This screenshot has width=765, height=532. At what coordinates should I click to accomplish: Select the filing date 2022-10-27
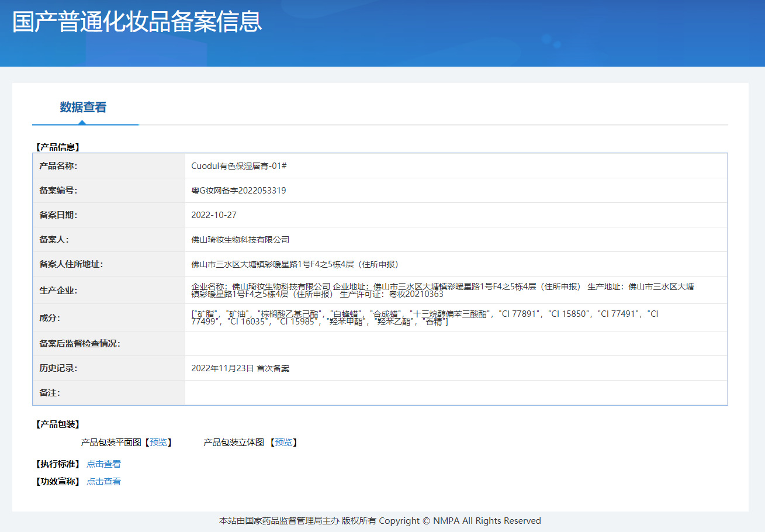[214, 215]
